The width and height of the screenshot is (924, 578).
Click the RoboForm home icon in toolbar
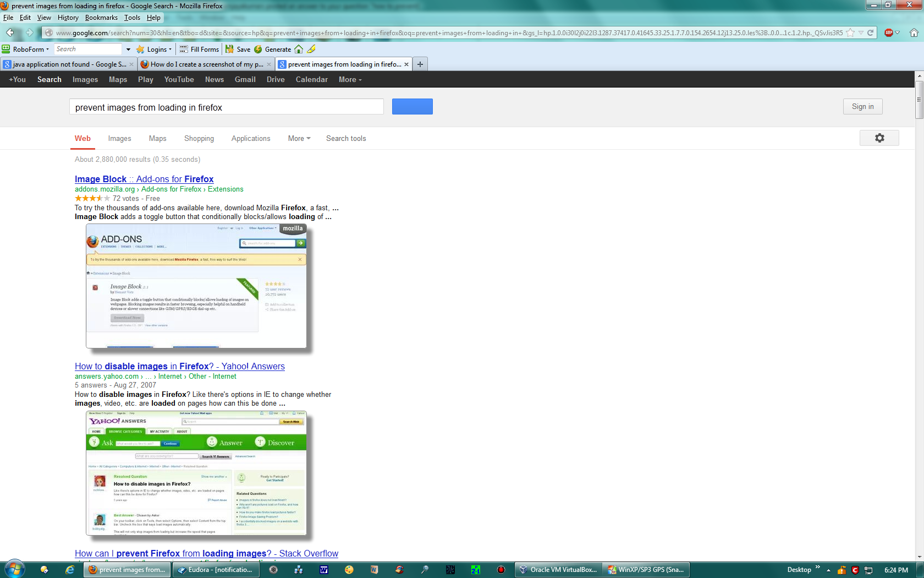coord(299,49)
